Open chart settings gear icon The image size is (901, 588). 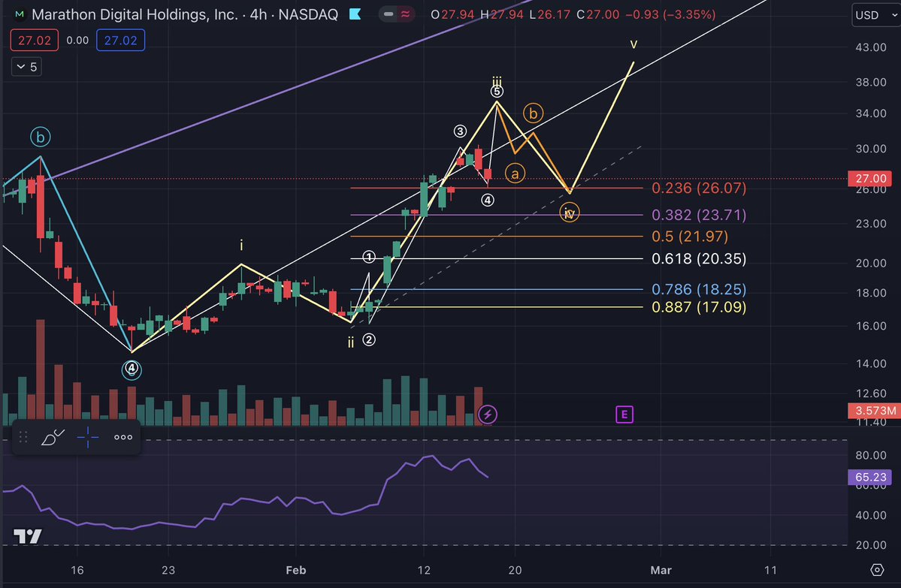[x=877, y=570]
